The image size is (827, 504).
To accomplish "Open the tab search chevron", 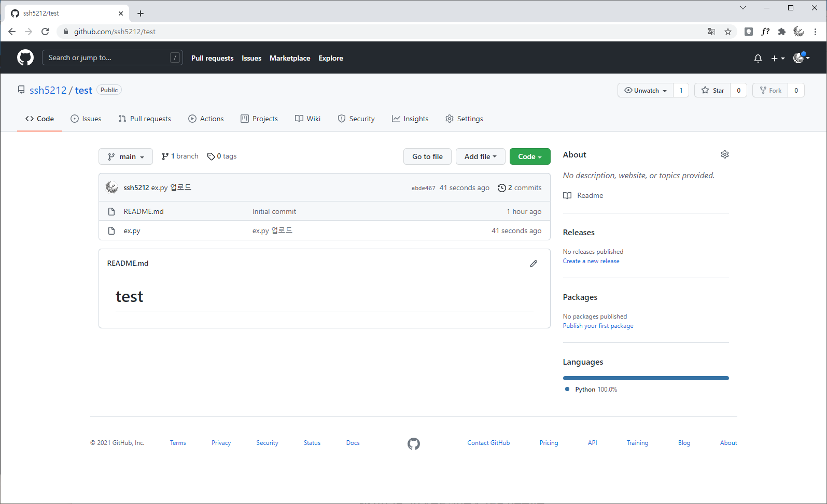I will 743,8.
